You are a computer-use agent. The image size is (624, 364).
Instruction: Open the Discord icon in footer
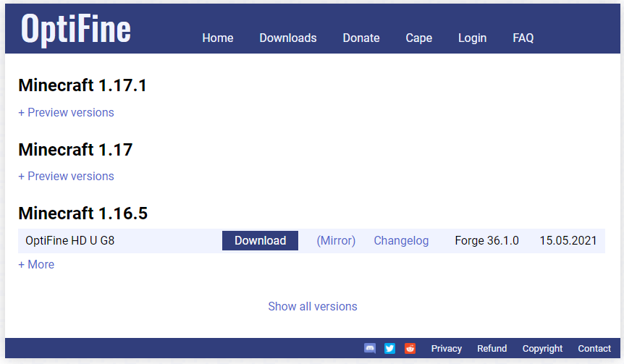click(x=370, y=349)
